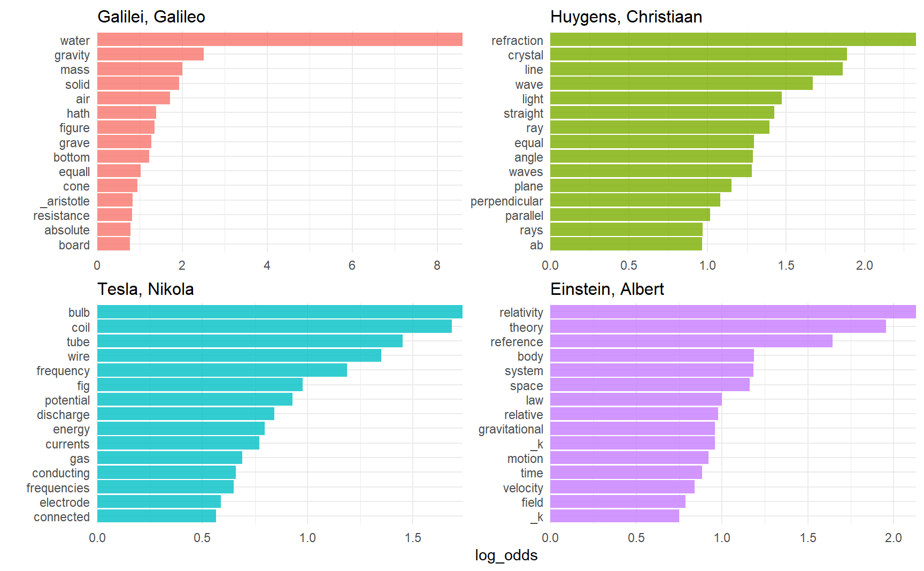Image resolution: width=924 pixels, height=571 pixels.
Task: Click the 'reference' bar in Einstein panel
Action: click(691, 341)
